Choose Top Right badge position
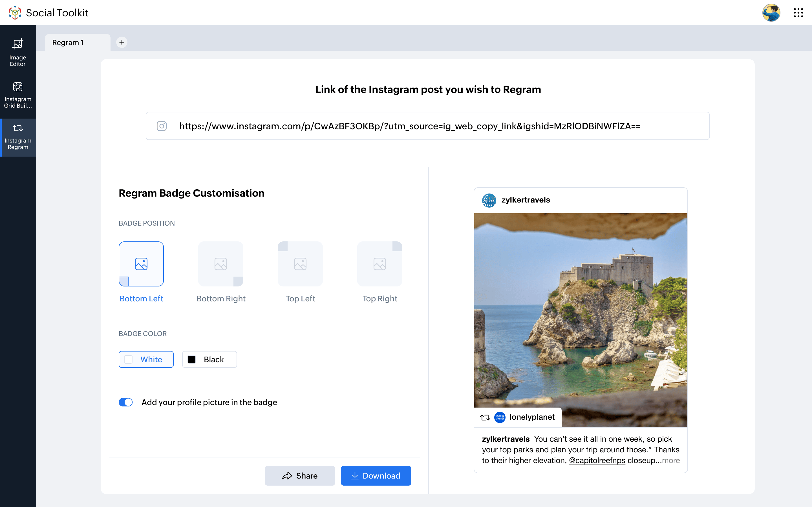The height and width of the screenshot is (507, 812). tap(379, 264)
